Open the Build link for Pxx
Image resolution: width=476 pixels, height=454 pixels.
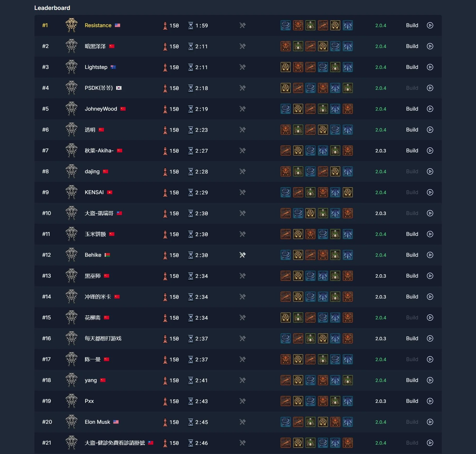pos(412,401)
